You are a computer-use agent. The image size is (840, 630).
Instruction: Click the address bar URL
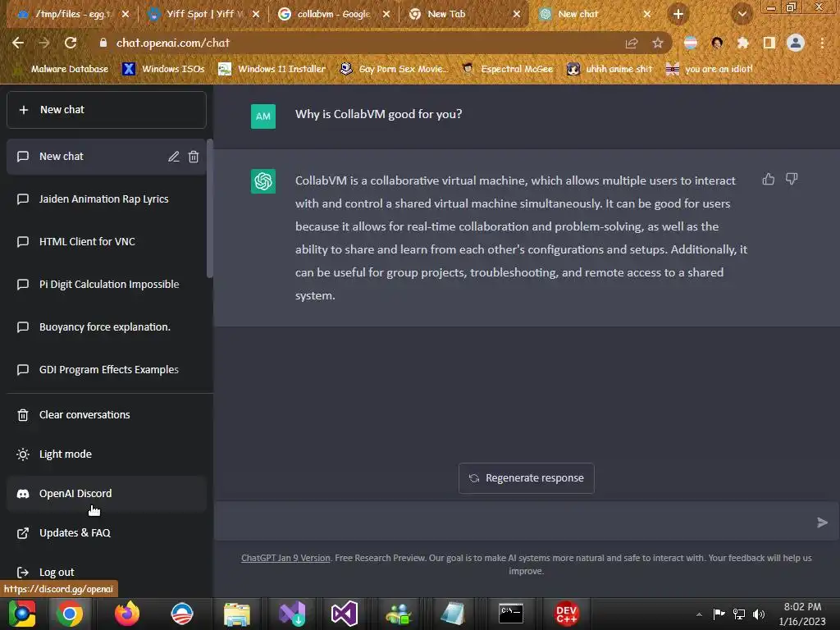pyautogui.click(x=172, y=43)
